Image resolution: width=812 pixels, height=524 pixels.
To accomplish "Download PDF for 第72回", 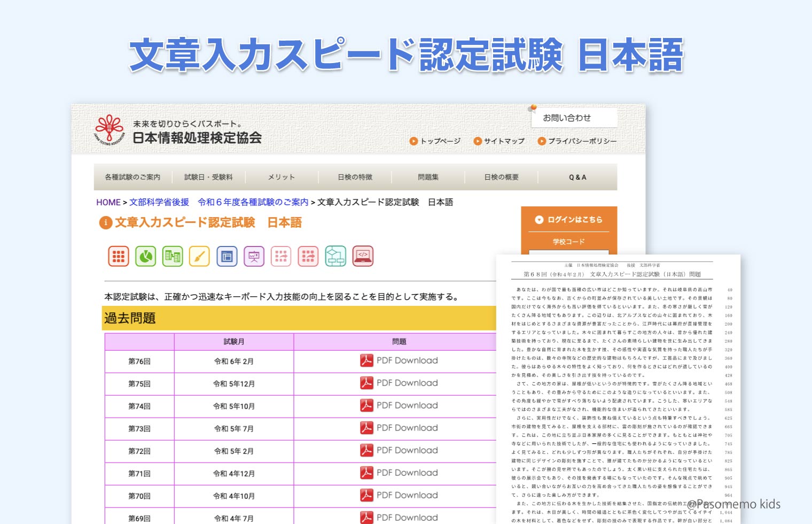I will coord(399,450).
